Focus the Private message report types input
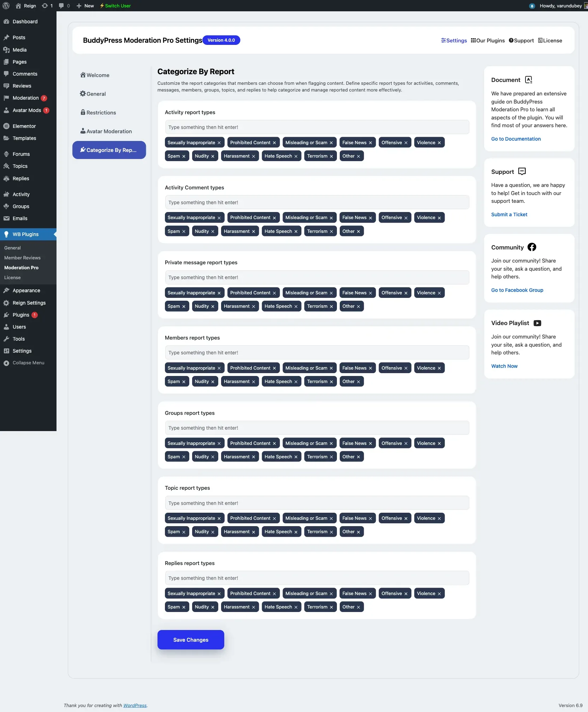588x712 pixels. [x=317, y=277]
